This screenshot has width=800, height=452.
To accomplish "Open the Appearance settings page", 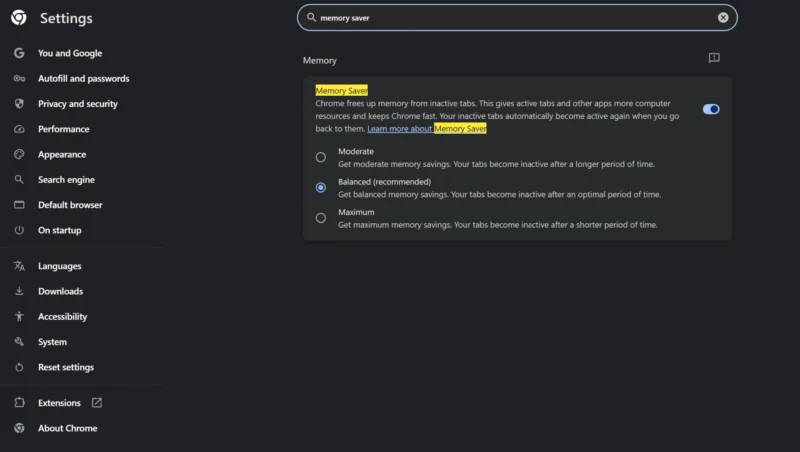I will pos(62,154).
